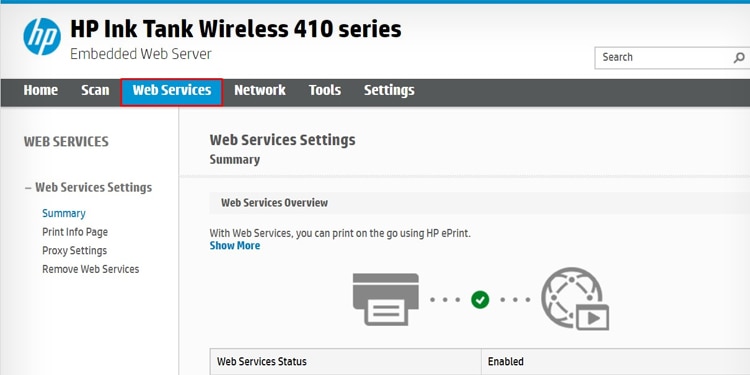Click the Web Services Overview section header

[x=480, y=203]
